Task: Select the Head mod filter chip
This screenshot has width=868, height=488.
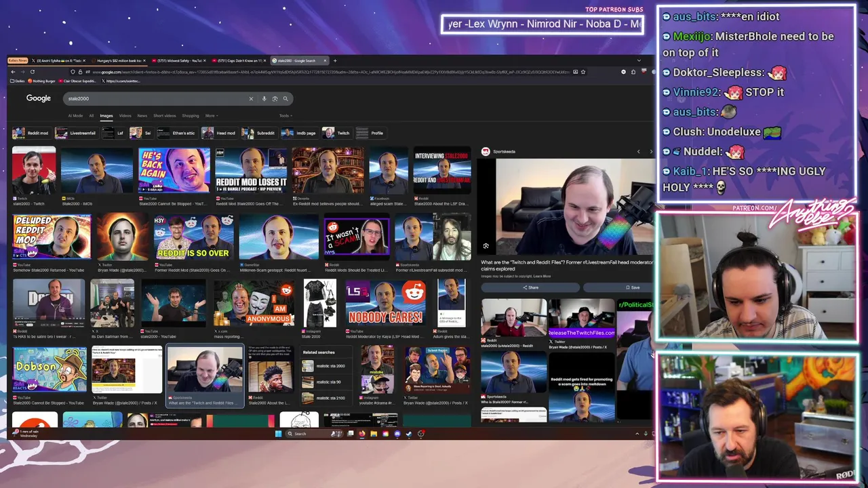Action: click(219, 133)
